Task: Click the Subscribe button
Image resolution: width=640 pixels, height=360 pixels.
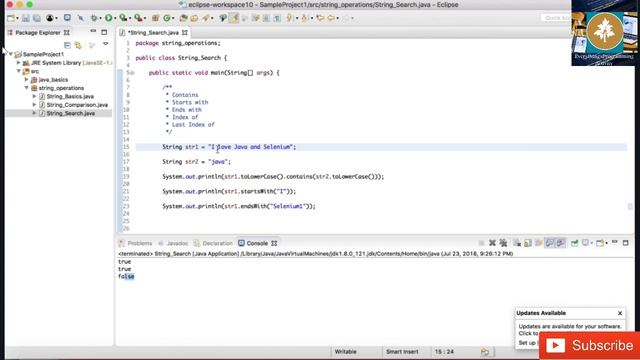Action: coord(590,346)
